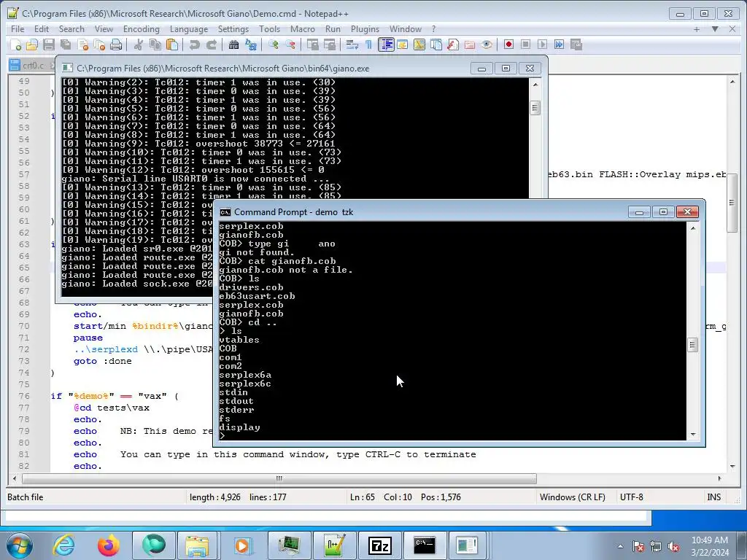Click the Command Prompt scroll up arrow

pos(693,228)
